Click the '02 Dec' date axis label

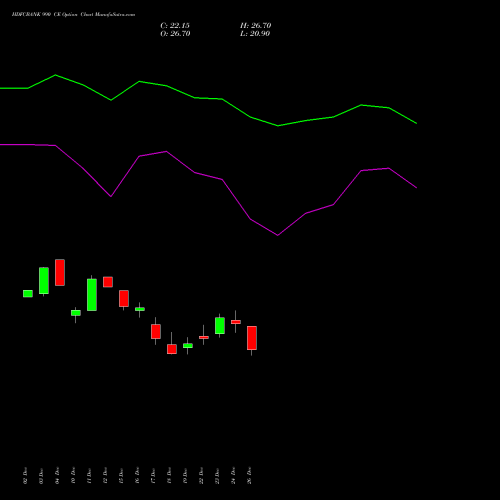point(25,476)
